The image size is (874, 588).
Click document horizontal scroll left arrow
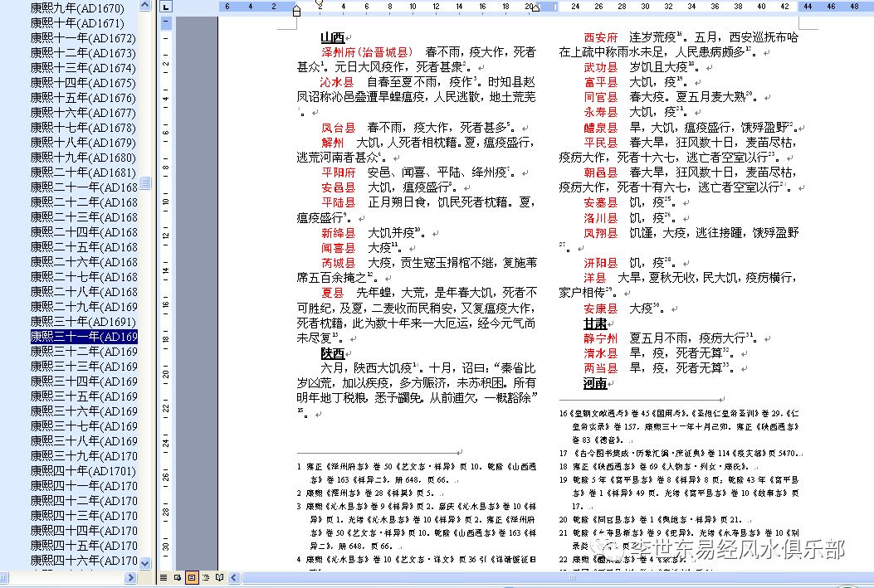click(x=233, y=577)
